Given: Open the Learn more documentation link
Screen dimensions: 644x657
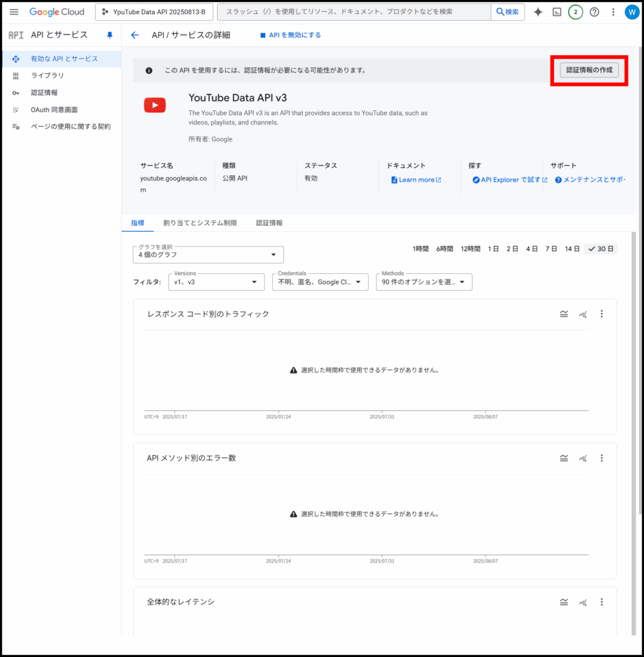Looking at the screenshot, I should 416,180.
